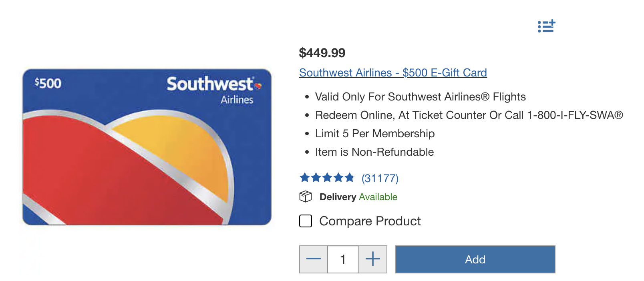Open Southwest Airlines $500 E-Gift Card link
The width and height of the screenshot is (644, 281).
coord(393,72)
